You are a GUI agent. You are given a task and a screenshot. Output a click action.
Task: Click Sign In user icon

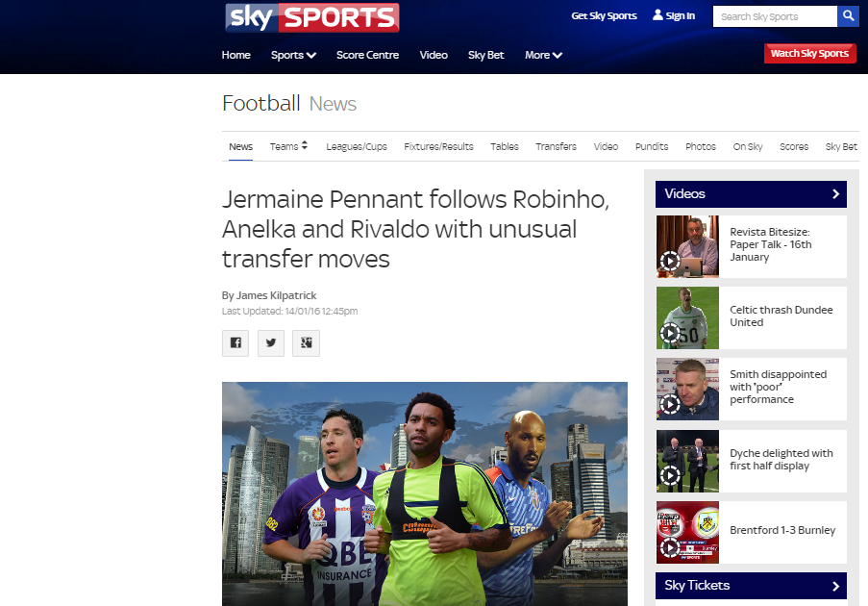pyautogui.click(x=657, y=15)
